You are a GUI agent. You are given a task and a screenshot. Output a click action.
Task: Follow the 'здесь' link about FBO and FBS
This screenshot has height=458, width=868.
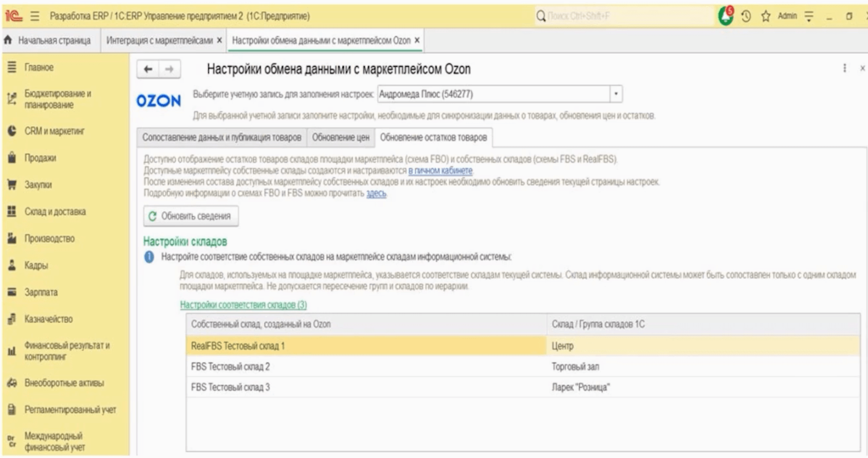pyautogui.click(x=376, y=193)
